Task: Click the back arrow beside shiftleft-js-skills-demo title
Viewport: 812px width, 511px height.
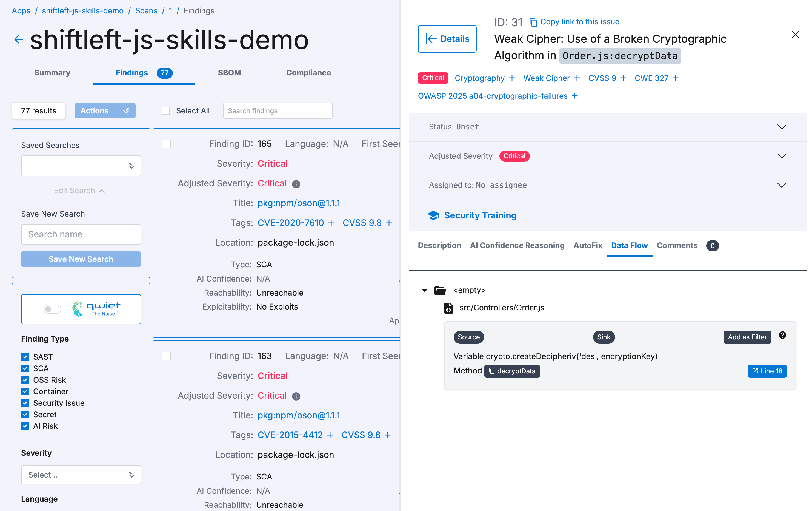Action: 19,39
